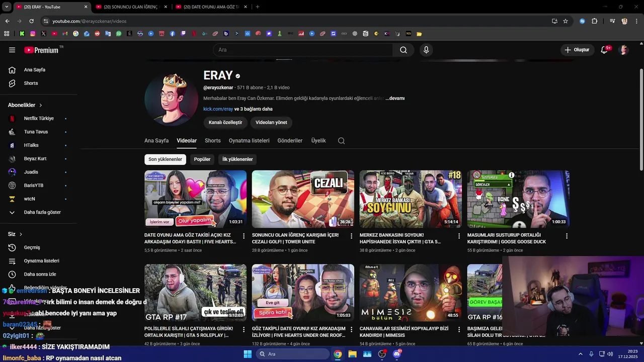Open options menu for MERKEZ BANKASINI SOYDUK video
Viewport: 644px width, 362px height.
459,236
